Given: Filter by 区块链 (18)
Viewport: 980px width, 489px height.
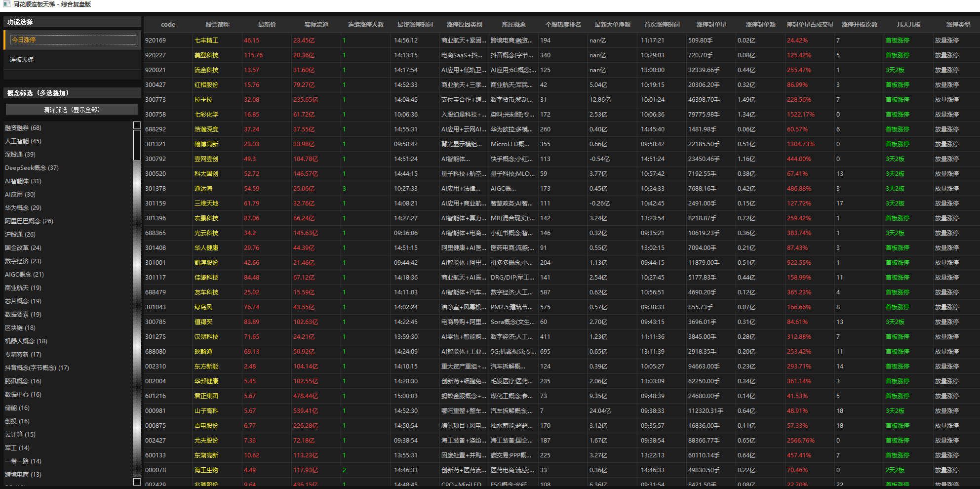Looking at the screenshot, I should [20, 328].
